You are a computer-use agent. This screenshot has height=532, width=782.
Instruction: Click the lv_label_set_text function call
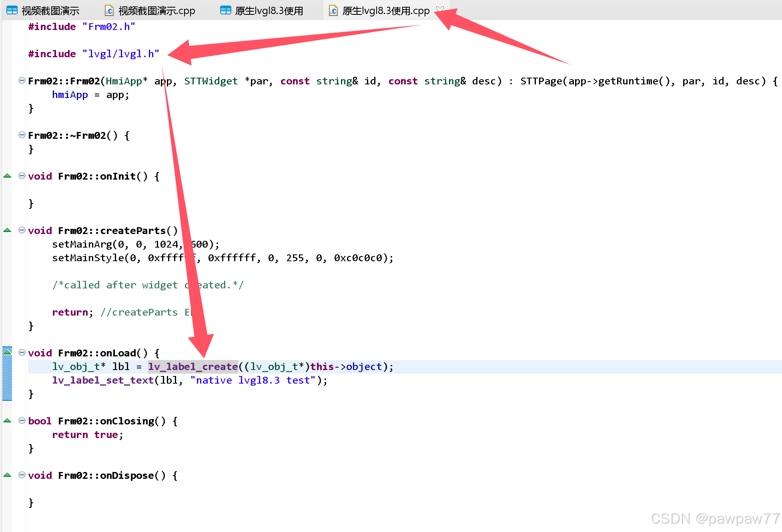point(103,380)
